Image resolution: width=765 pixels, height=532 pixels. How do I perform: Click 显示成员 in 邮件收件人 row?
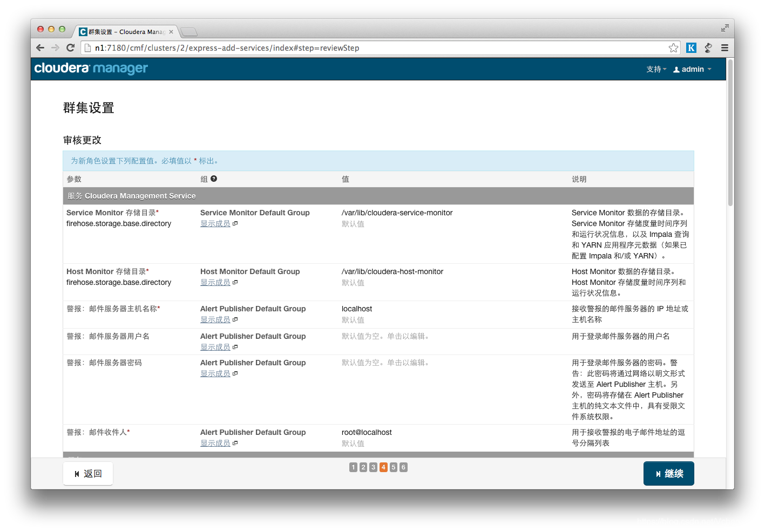pyautogui.click(x=215, y=443)
